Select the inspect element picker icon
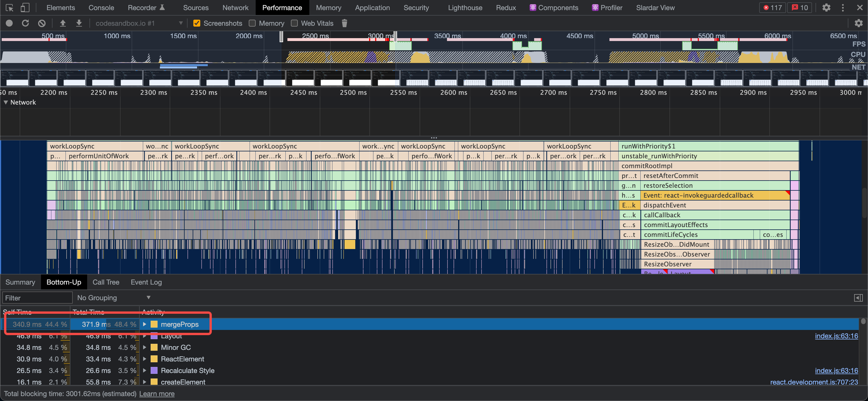 (x=10, y=8)
